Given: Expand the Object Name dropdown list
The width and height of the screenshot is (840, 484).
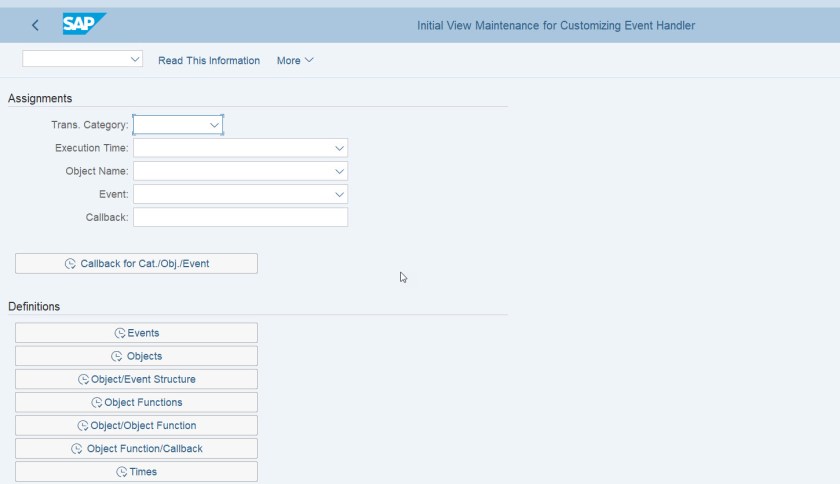Looking at the screenshot, I should coord(339,171).
